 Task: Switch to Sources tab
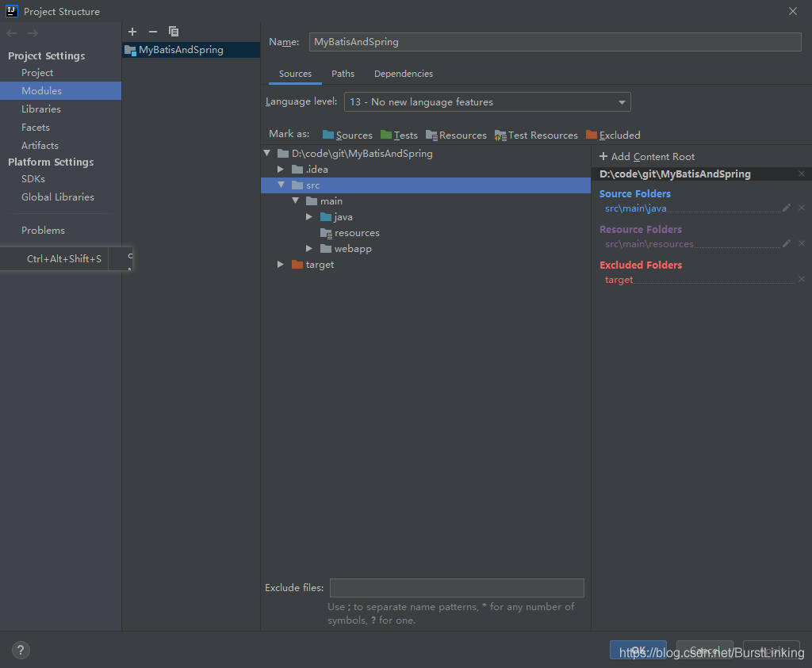(x=295, y=74)
